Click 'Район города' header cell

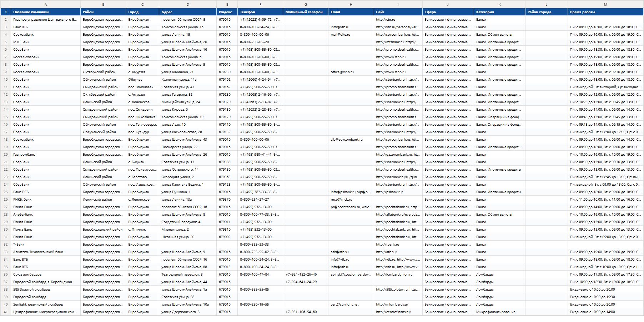point(547,12)
